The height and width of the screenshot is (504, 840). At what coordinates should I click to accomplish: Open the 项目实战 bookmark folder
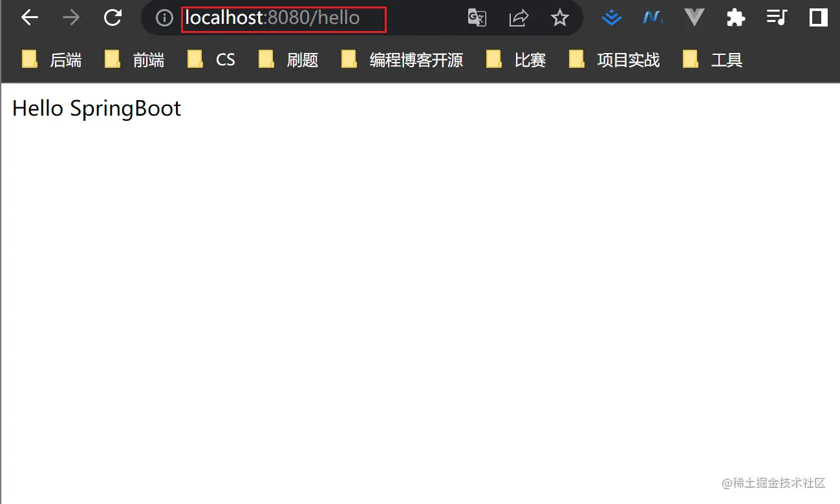614,60
